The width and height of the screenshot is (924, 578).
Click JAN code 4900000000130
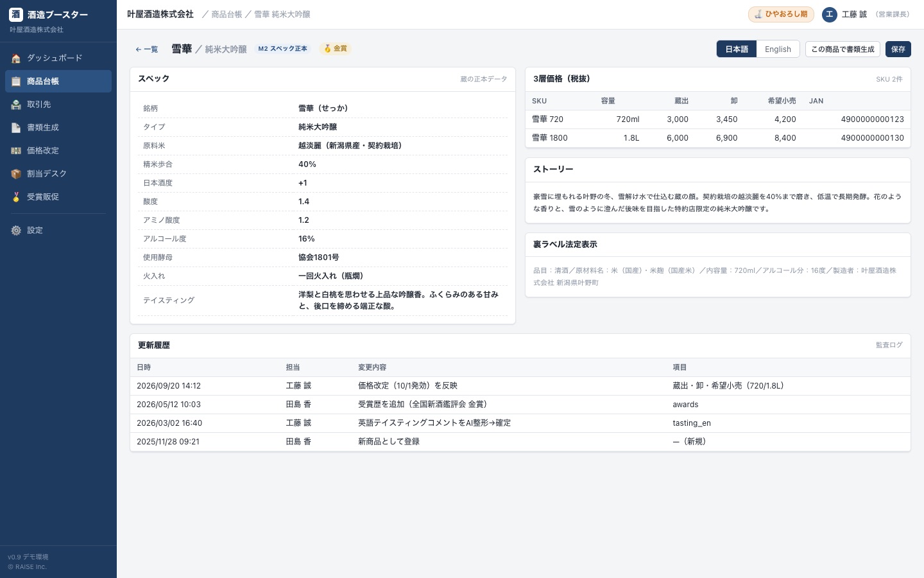[x=872, y=138]
